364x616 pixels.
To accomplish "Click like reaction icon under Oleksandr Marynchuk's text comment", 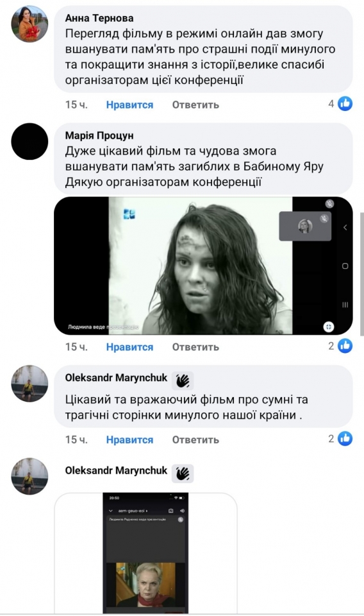I will (x=345, y=438).
